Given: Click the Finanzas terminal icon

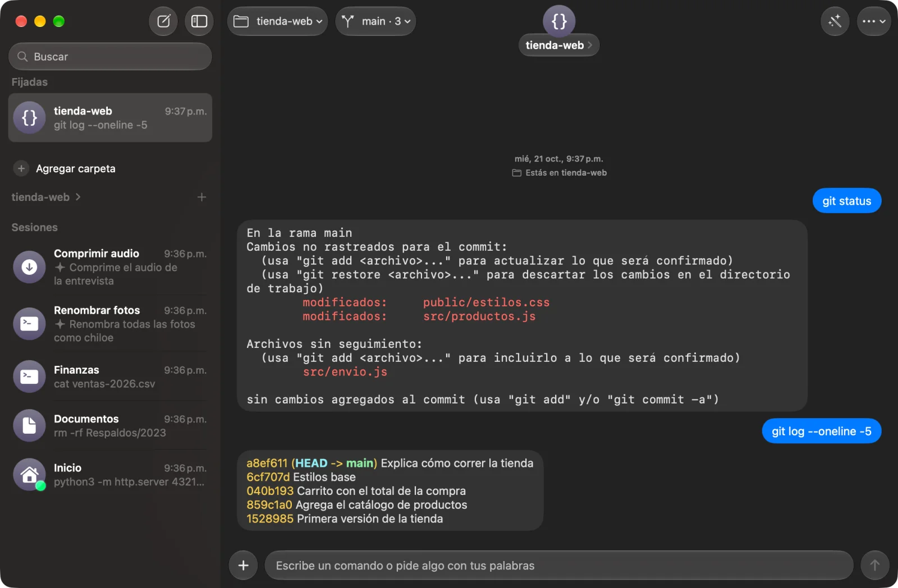Looking at the screenshot, I should (x=29, y=376).
